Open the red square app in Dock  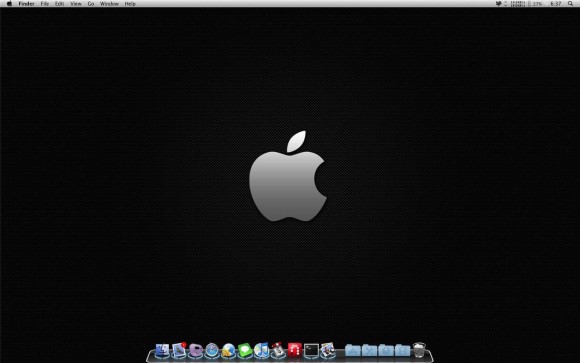coord(294,350)
